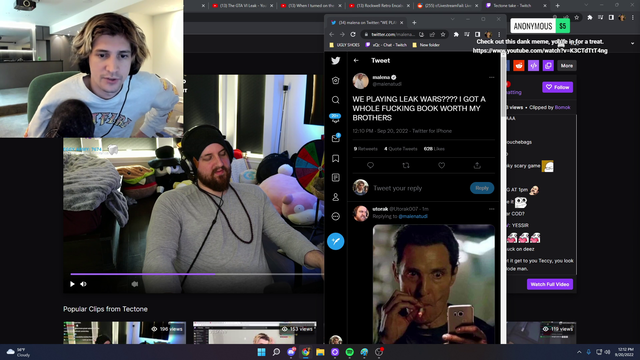Click share icon under malena's tweet
This screenshot has height=360, width=640.
[477, 165]
